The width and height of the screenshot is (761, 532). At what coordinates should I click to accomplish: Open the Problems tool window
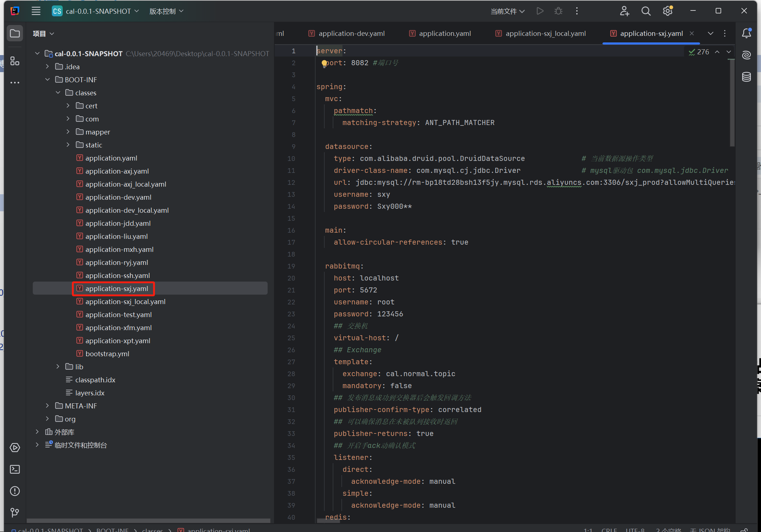(15, 491)
